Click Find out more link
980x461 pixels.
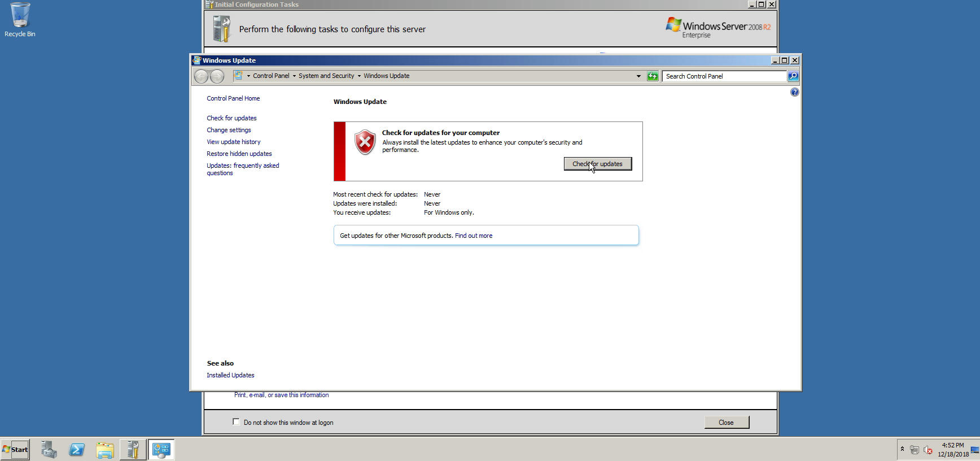[474, 236]
